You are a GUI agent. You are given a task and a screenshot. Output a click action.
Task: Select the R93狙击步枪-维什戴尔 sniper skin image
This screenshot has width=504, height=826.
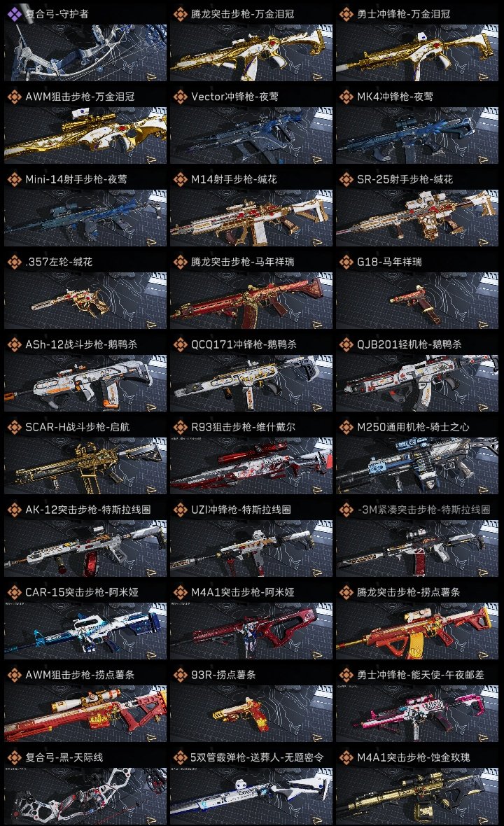click(251, 465)
